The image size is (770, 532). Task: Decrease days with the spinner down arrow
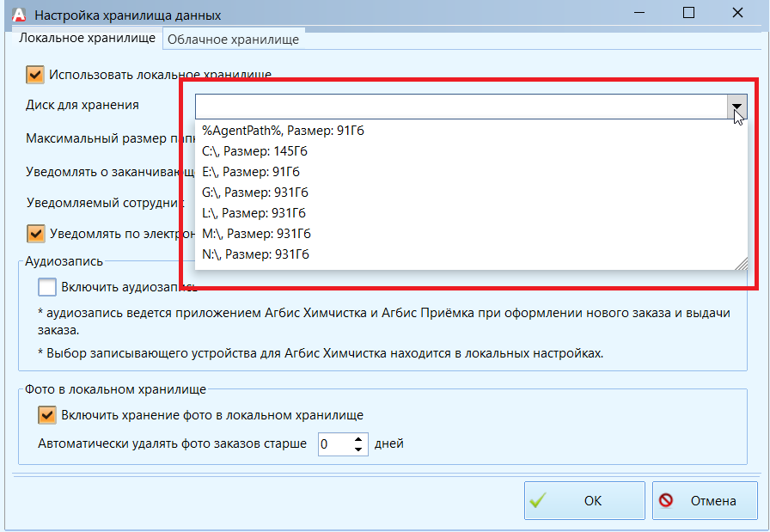(x=359, y=449)
